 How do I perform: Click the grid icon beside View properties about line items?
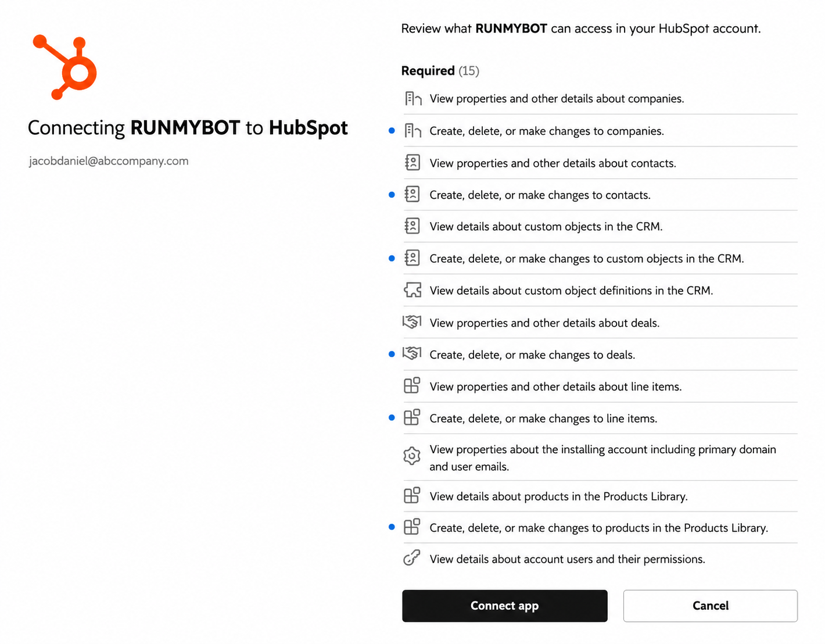[x=412, y=385]
